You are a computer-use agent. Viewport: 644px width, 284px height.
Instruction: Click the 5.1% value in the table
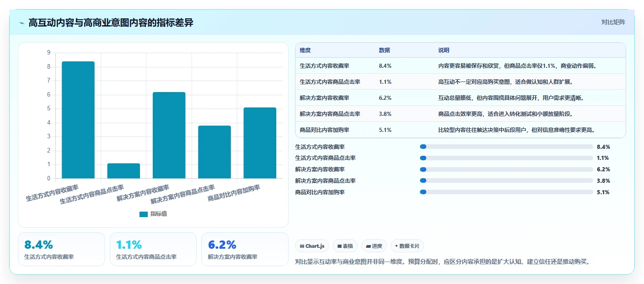coord(385,130)
